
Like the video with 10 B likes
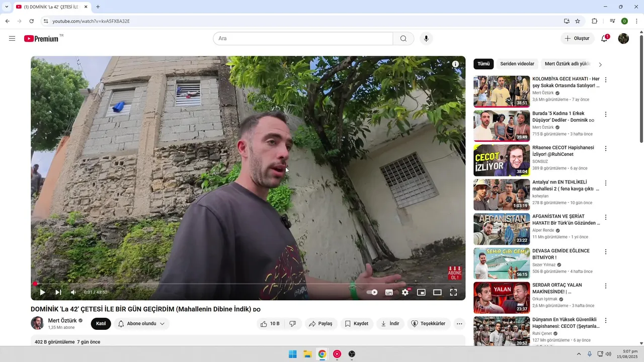coord(270,324)
